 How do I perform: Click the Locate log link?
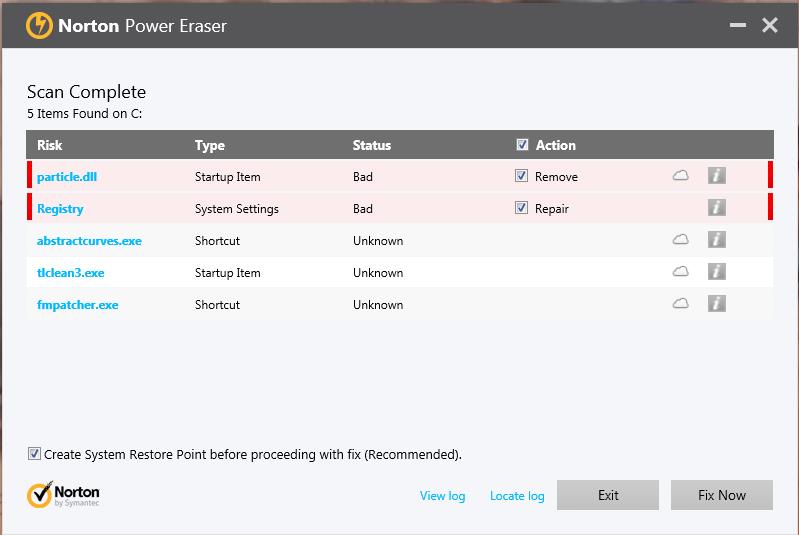pyautogui.click(x=517, y=496)
